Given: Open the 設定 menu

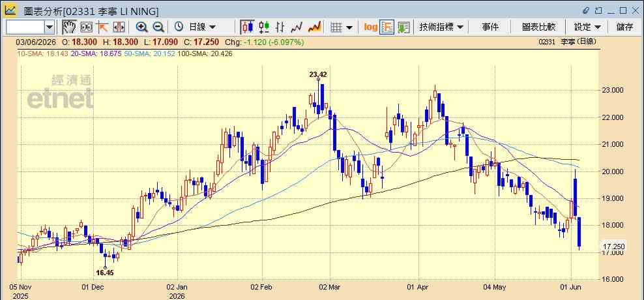Looking at the screenshot, I should coord(587,27).
